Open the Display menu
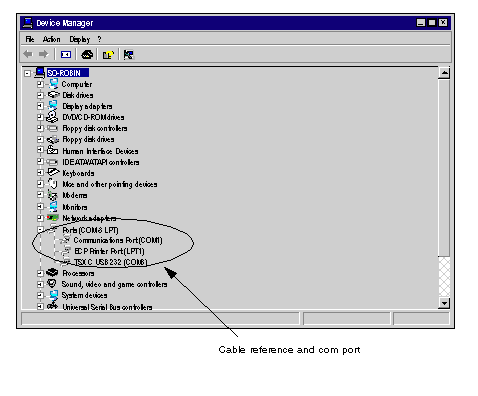 tap(80, 40)
